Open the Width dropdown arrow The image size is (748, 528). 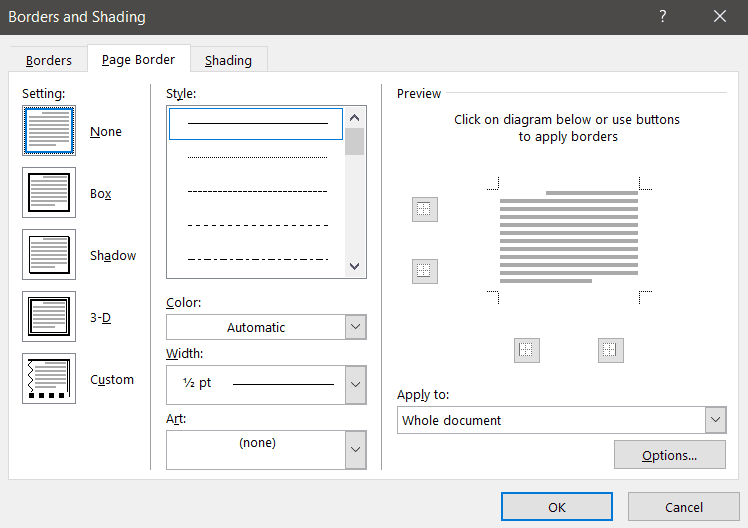[x=355, y=384]
